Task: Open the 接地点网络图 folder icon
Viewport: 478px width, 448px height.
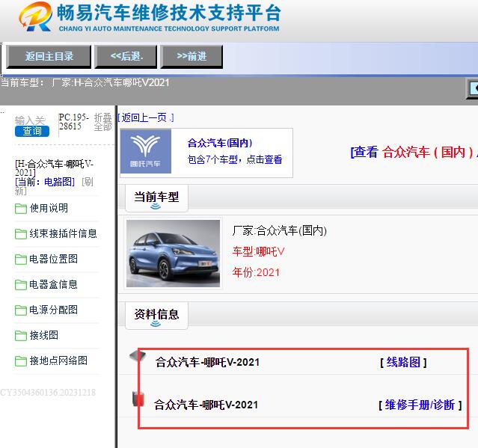Action: 21,361
